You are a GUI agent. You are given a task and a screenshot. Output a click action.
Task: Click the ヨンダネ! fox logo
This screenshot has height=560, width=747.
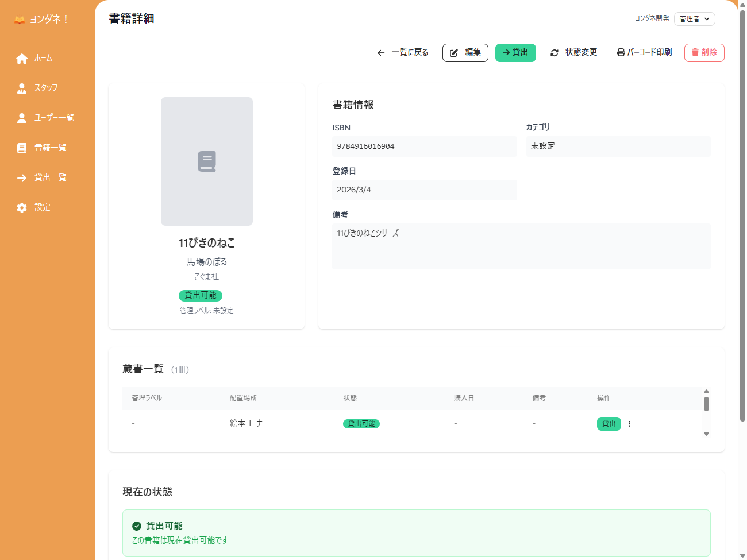click(18, 19)
